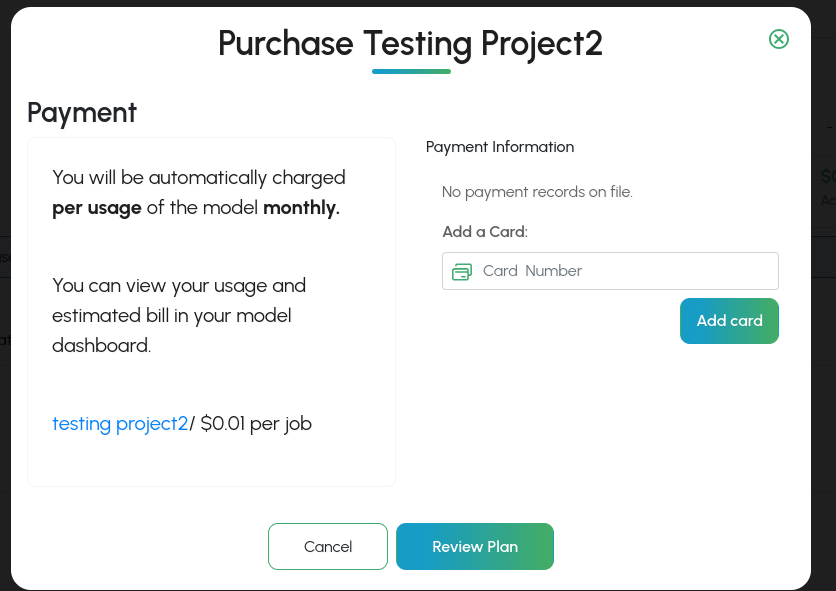The image size is (836, 591).
Task: Open the testing project2 link
Action: (x=120, y=424)
